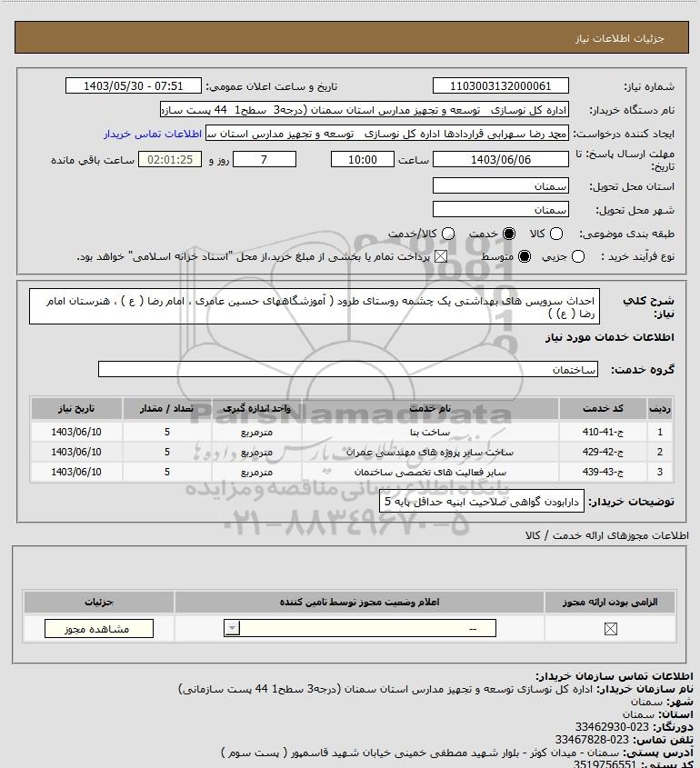Click the گروه خدمت field ساختمان

[x=348, y=369]
